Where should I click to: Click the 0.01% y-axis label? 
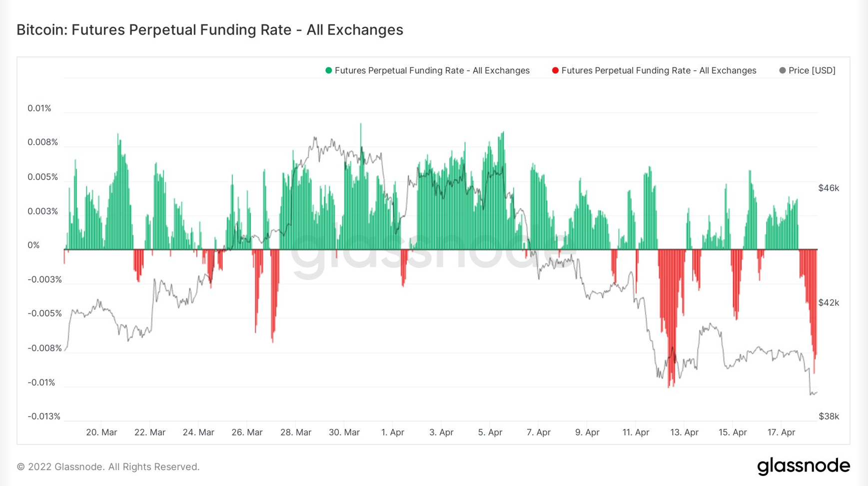pos(39,108)
